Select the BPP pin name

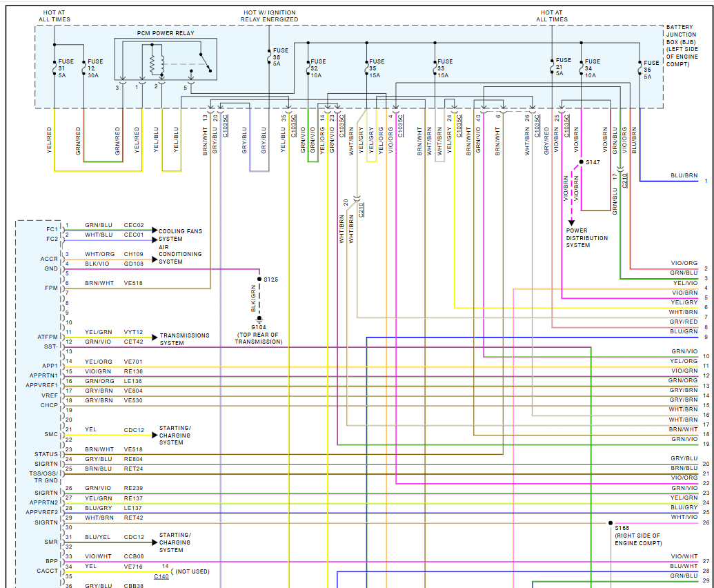(x=52, y=561)
